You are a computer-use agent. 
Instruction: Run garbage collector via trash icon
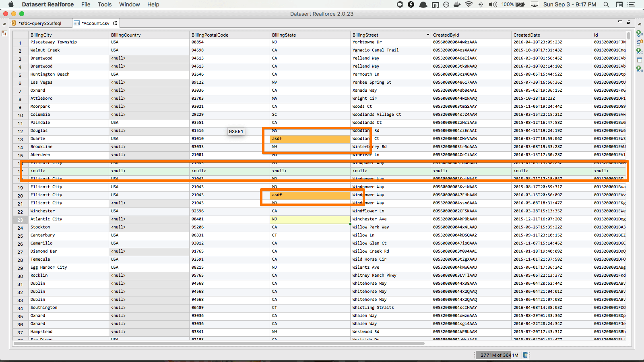pyautogui.click(x=525, y=355)
